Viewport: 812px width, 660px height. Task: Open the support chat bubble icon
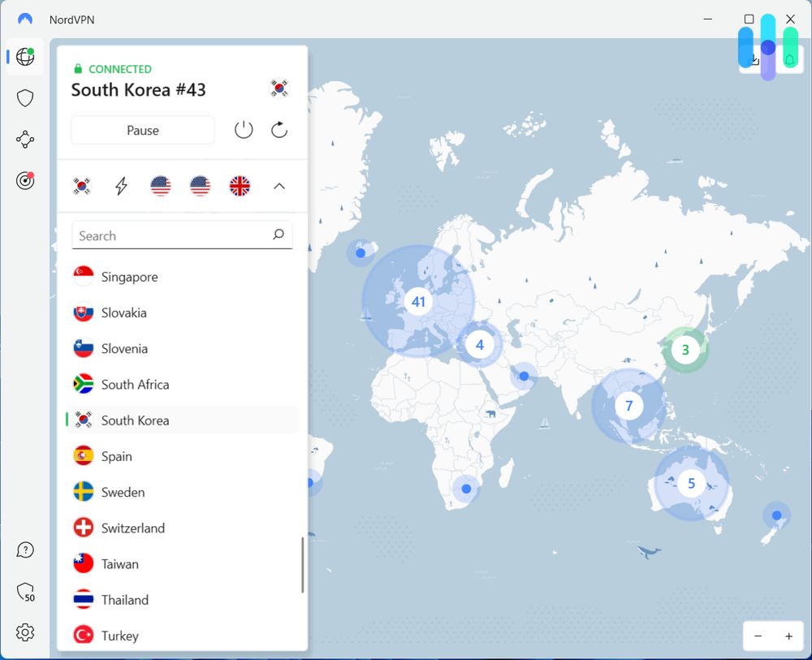coord(25,550)
